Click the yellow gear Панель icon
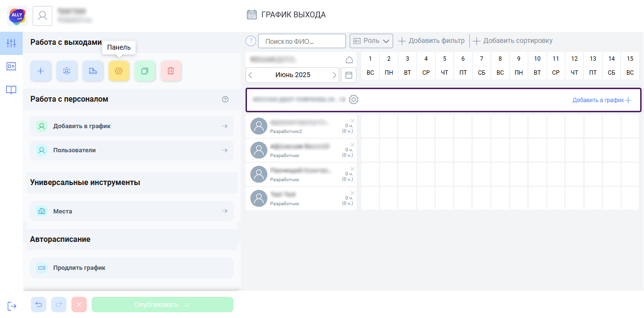Image resolution: width=644 pixels, height=318 pixels. point(119,71)
